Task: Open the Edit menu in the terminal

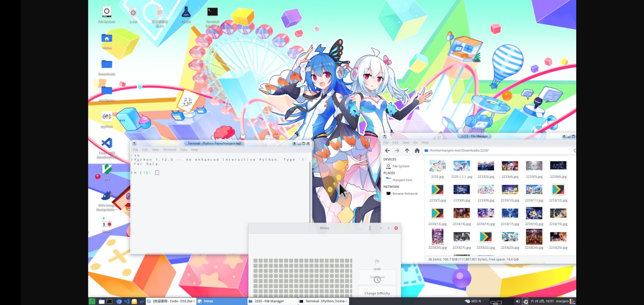Action: click(145, 150)
